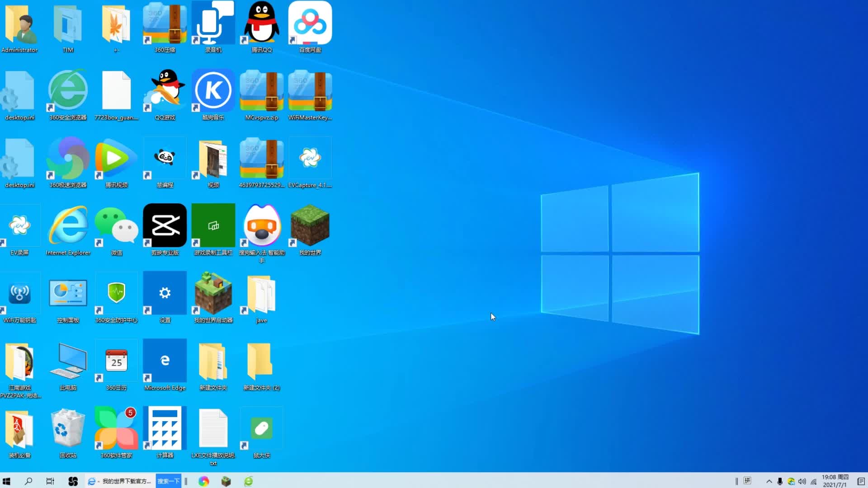Select the WiFiMasterKey archive file
868x488 pixels.
pyautogui.click(x=310, y=95)
